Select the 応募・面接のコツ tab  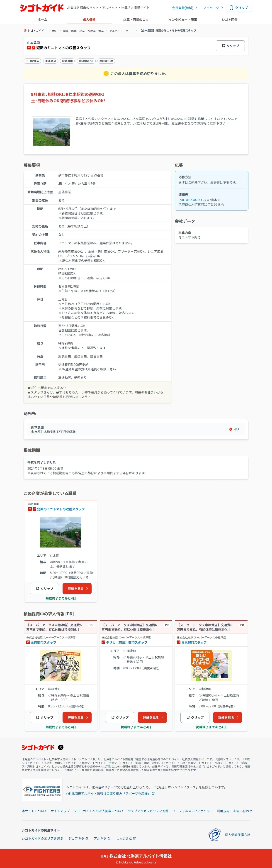pyautogui.click(x=136, y=20)
